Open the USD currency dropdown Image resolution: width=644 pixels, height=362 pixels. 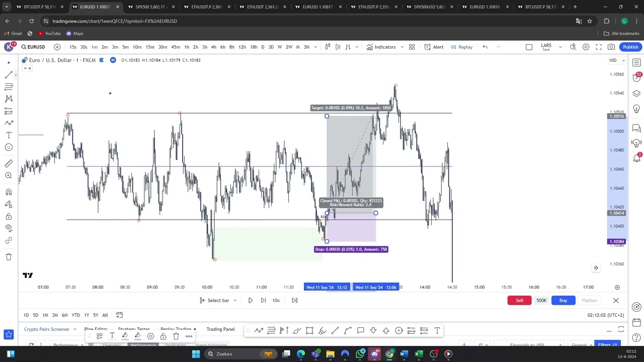point(616,60)
